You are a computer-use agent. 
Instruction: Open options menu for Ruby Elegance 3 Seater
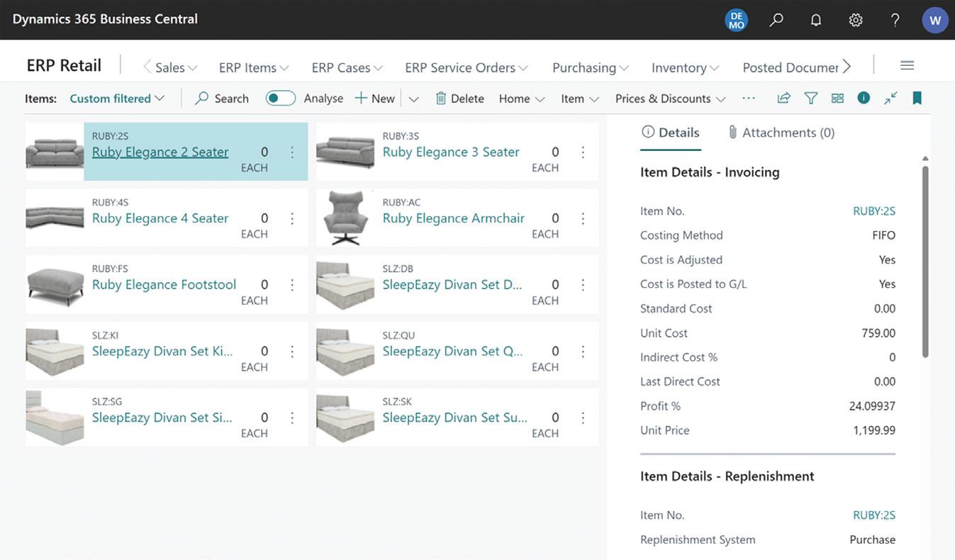[583, 152]
